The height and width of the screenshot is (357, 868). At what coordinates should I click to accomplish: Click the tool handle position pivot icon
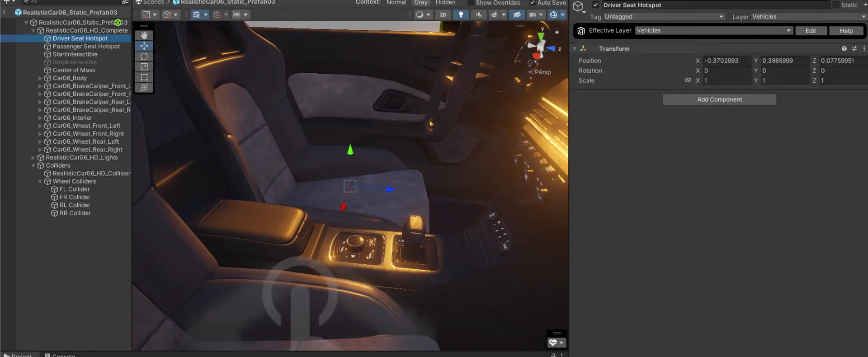point(146,14)
